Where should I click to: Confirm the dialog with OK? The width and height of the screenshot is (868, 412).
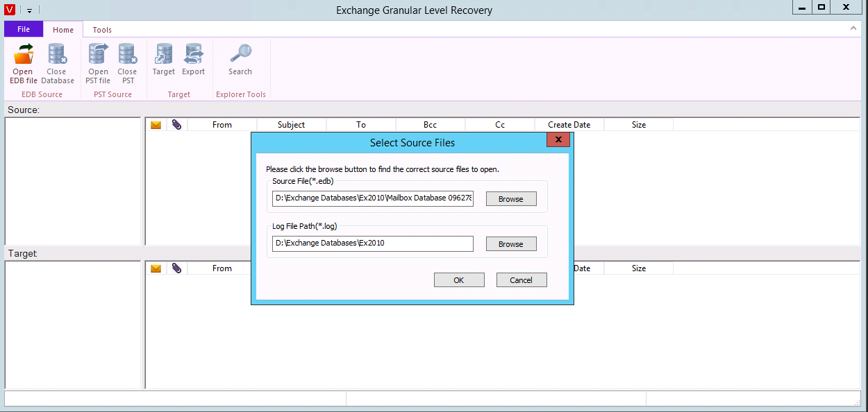pos(459,280)
